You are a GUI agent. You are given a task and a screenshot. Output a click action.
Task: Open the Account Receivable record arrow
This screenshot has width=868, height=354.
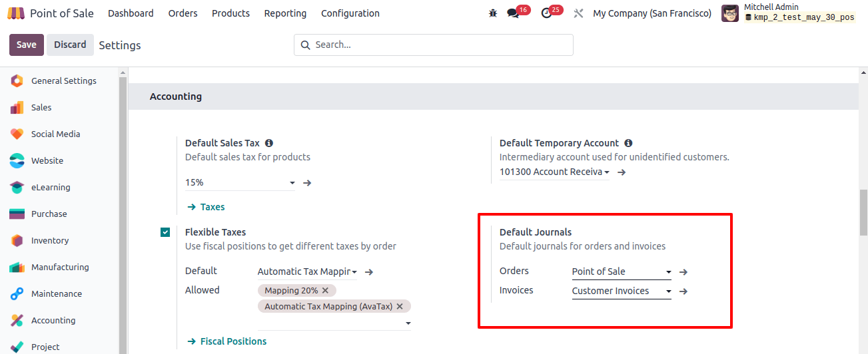(622, 172)
